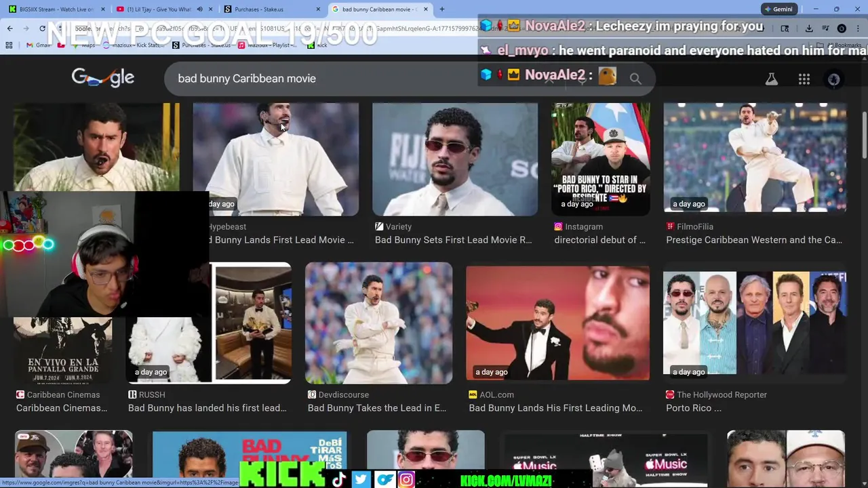The height and width of the screenshot is (488, 868).
Task: Click 'Bad Bunny has landed his first lead...' title
Action: 208,408
